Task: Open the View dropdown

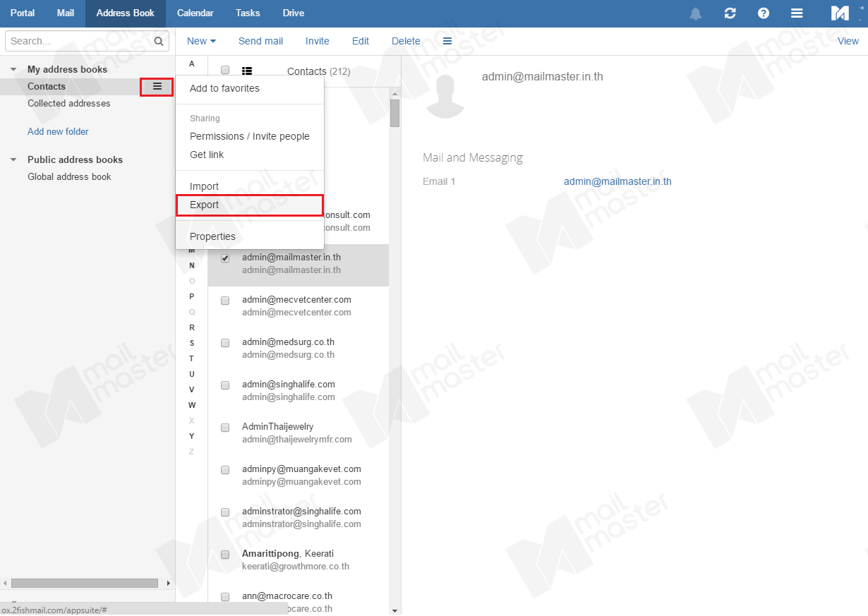Action: coord(848,41)
